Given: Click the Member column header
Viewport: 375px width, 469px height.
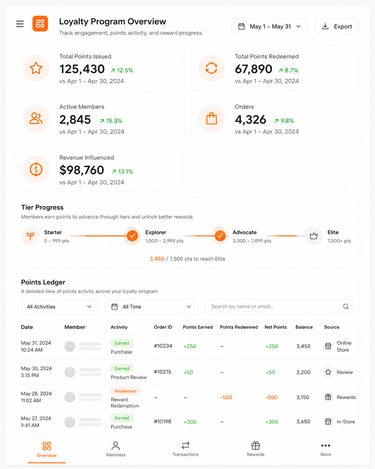Looking at the screenshot, I should 75,327.
